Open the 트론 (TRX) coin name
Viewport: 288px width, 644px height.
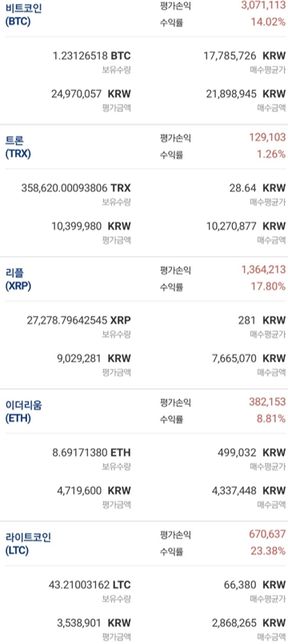point(18,147)
